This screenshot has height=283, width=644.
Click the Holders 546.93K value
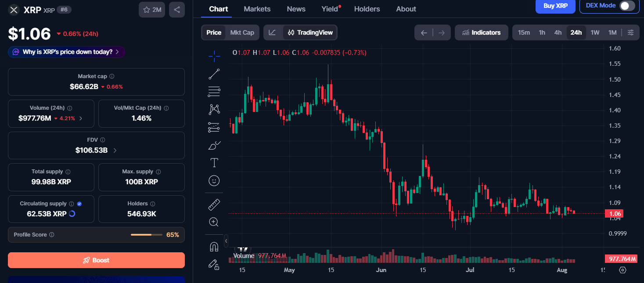click(141, 214)
